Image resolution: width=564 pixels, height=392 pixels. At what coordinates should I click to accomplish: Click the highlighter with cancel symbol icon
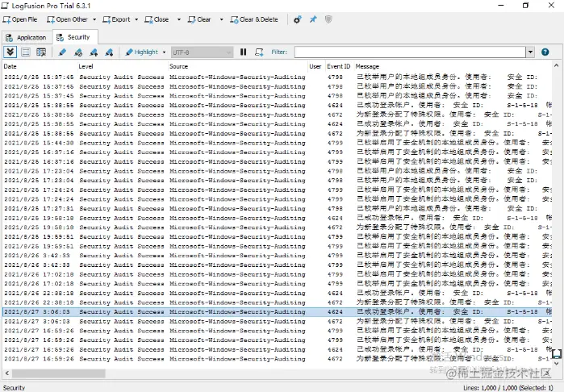[x=77, y=52]
